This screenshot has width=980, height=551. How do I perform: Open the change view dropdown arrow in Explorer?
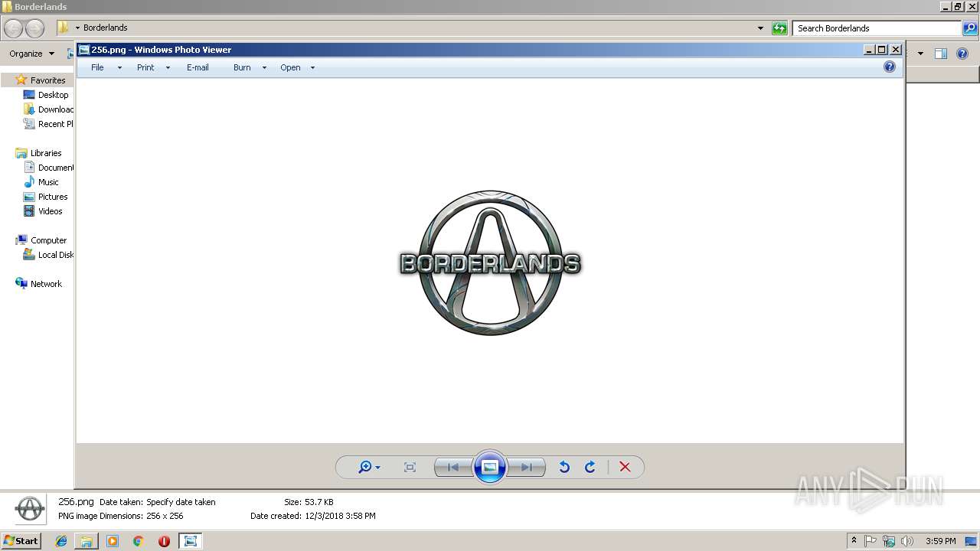[920, 54]
